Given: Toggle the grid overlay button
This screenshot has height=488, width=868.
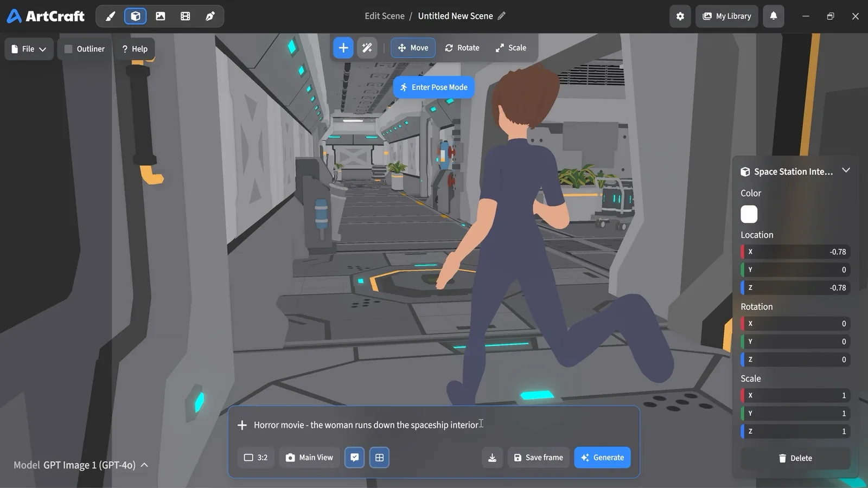Looking at the screenshot, I should [380, 458].
